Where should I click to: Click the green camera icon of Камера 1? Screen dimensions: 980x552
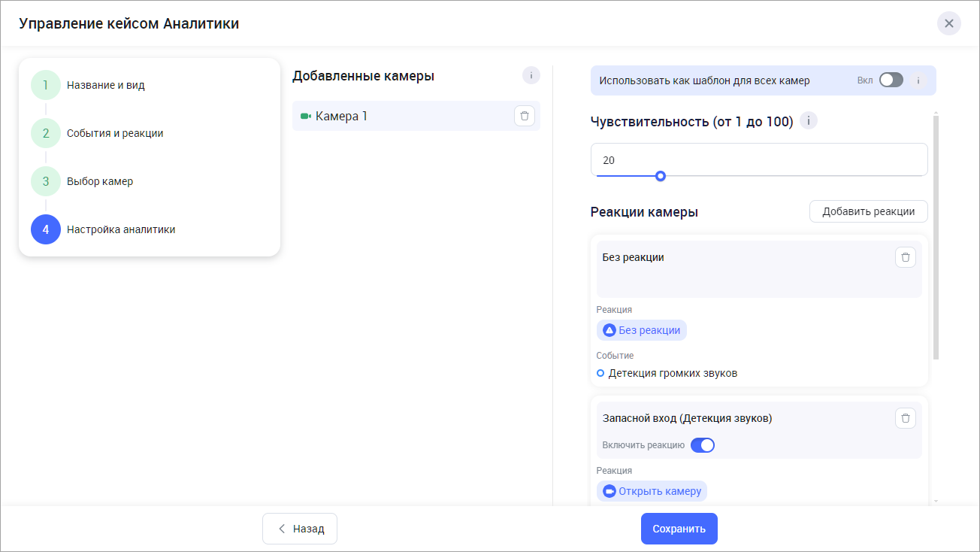pos(305,117)
